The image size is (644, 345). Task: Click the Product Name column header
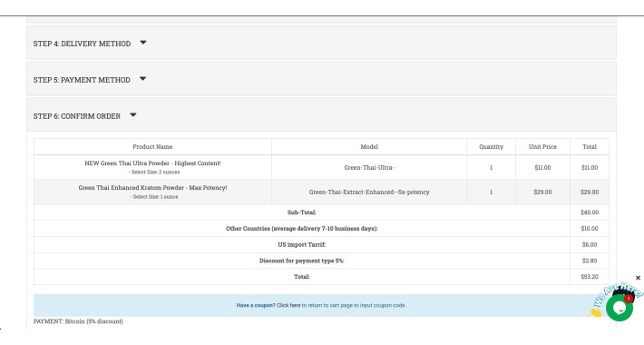(x=152, y=147)
